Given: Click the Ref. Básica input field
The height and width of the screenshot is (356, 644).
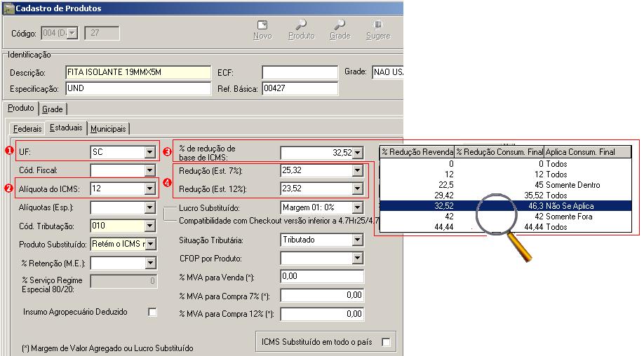Looking at the screenshot, I should tap(300, 88).
